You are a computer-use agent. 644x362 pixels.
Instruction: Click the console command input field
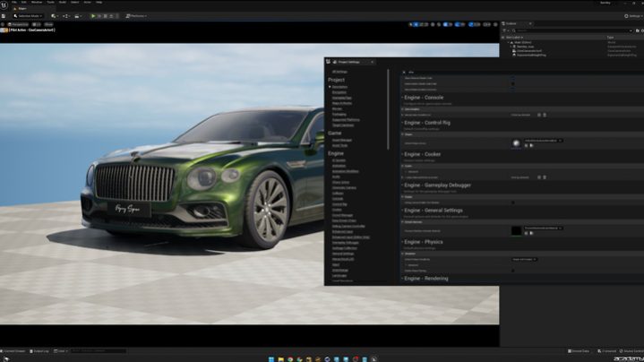tap(99, 351)
